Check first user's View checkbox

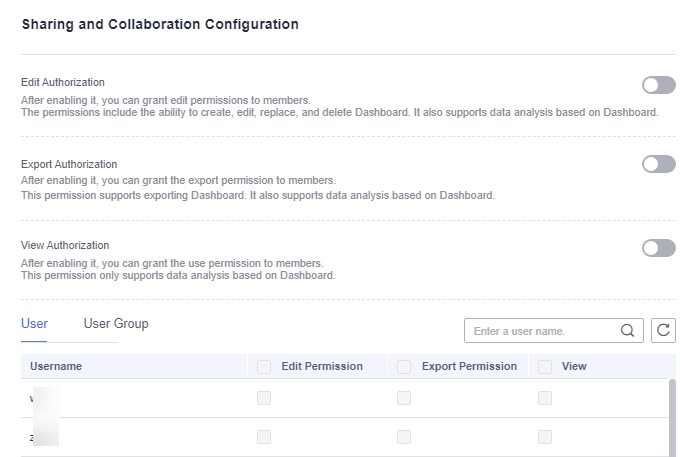point(545,398)
